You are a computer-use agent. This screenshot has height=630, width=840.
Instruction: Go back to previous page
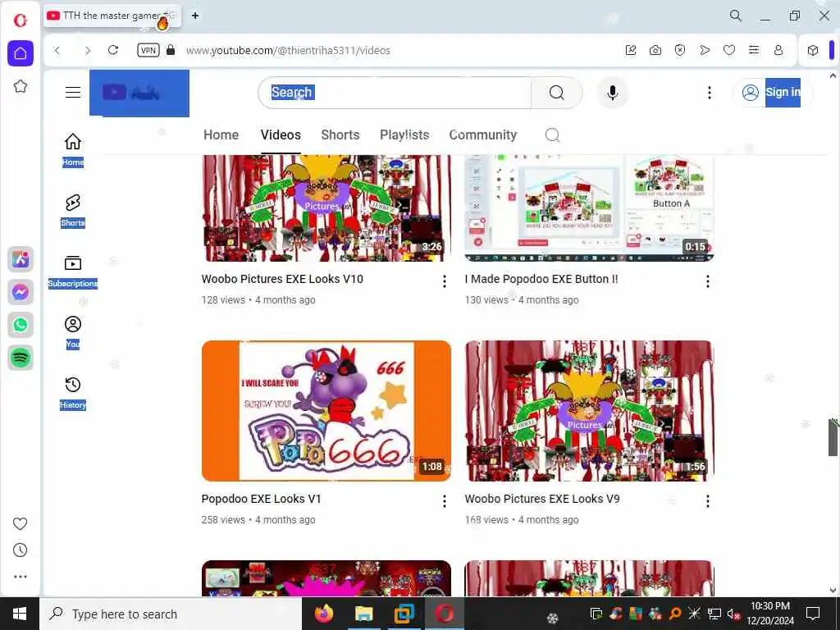click(57, 50)
